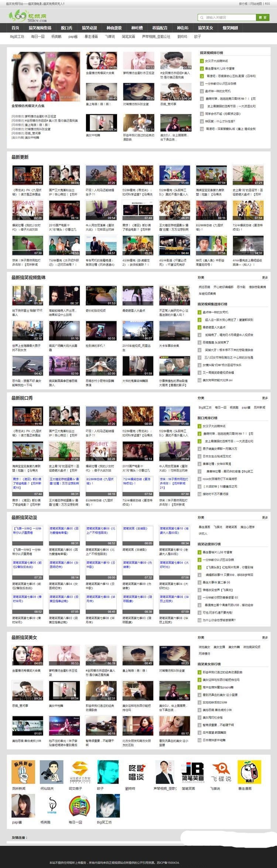The image size is (277, 868).
Task: Select 疯狂恶搞 category in 集锦 panel
Action: pos(204,287)
